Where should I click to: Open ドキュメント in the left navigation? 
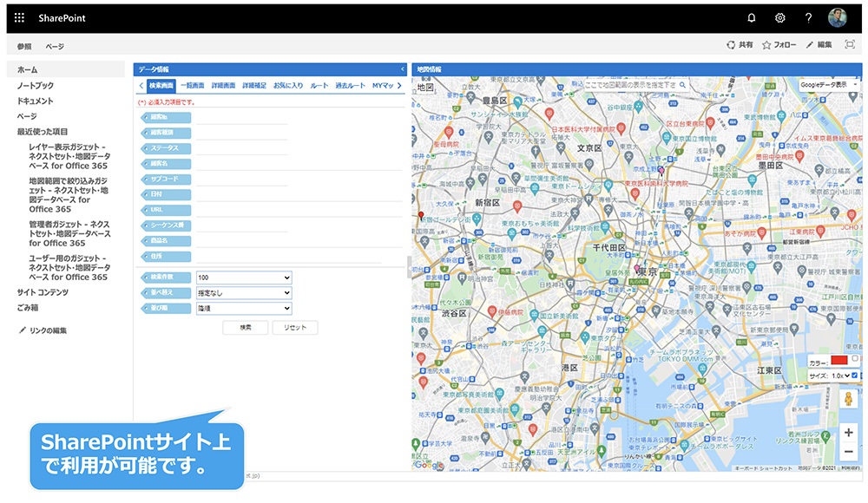coord(35,101)
